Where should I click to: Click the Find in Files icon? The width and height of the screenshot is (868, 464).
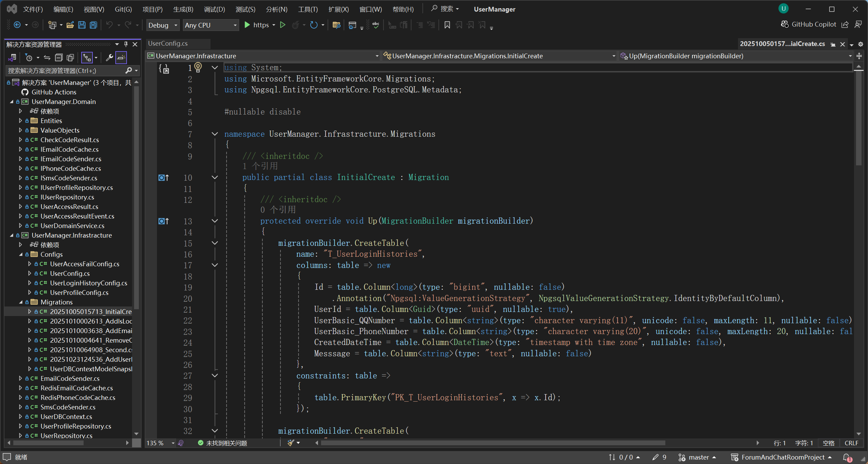pyautogui.click(x=336, y=25)
